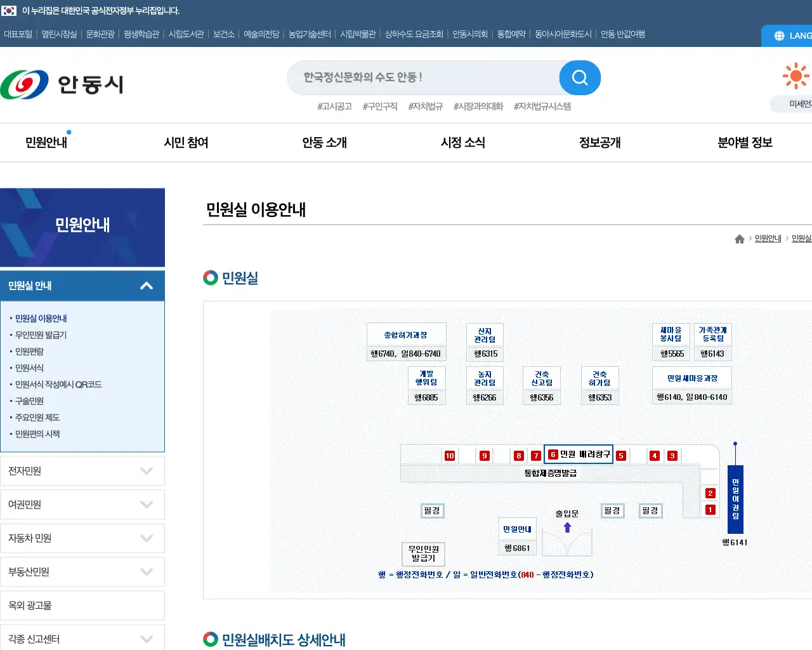Select the #자치법규 hashtag link
Screen dimensions: 812x650
425,107
